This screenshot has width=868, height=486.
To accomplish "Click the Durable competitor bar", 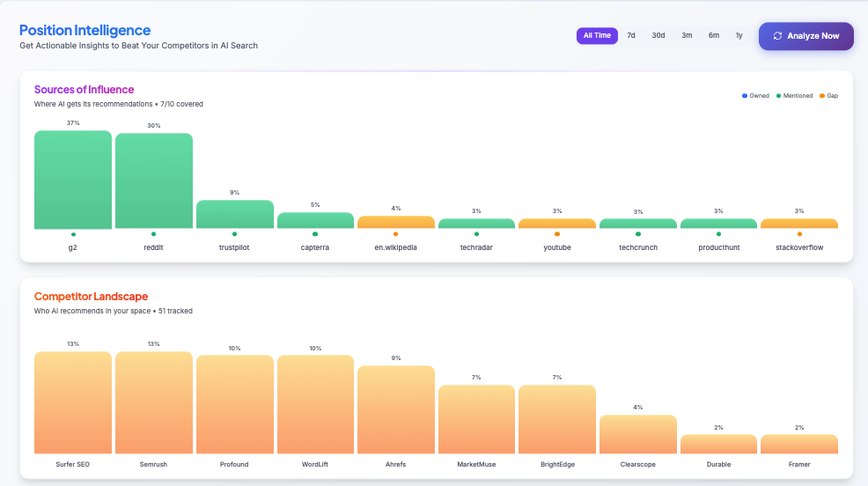I will tap(718, 444).
